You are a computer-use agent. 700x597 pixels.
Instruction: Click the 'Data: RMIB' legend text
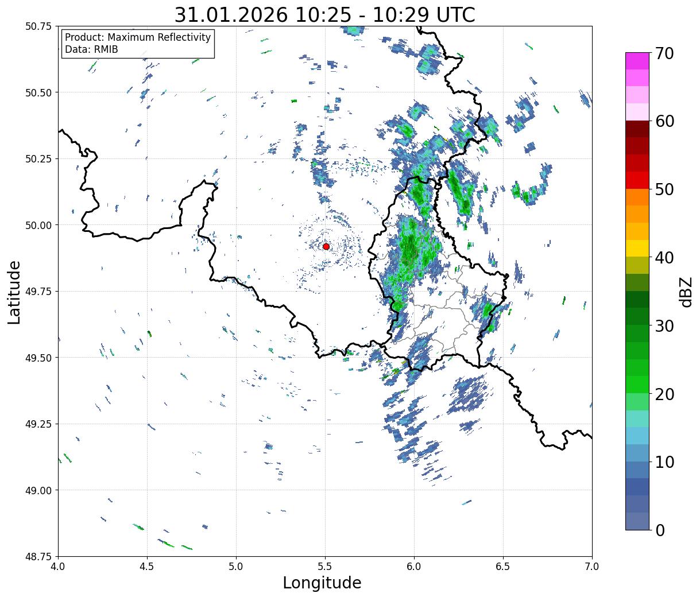point(91,49)
